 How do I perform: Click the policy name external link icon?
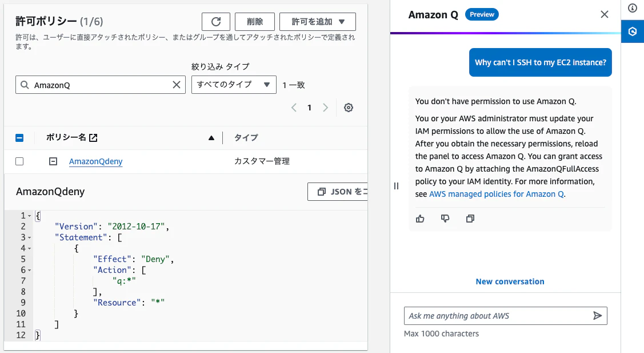tap(93, 138)
